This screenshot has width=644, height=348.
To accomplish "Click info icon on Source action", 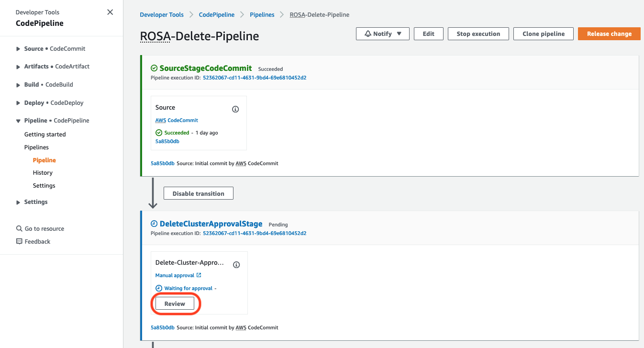I will pos(235,109).
